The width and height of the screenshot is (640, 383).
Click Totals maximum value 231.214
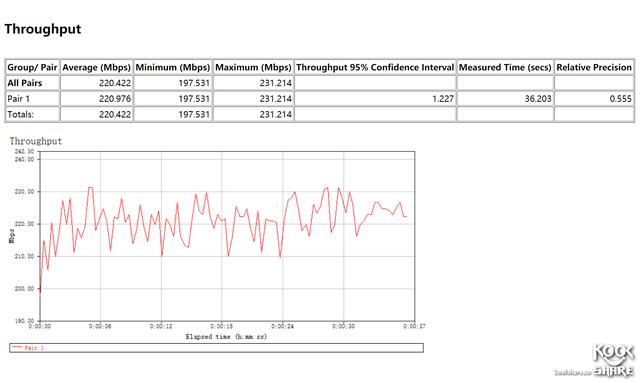[x=276, y=114]
